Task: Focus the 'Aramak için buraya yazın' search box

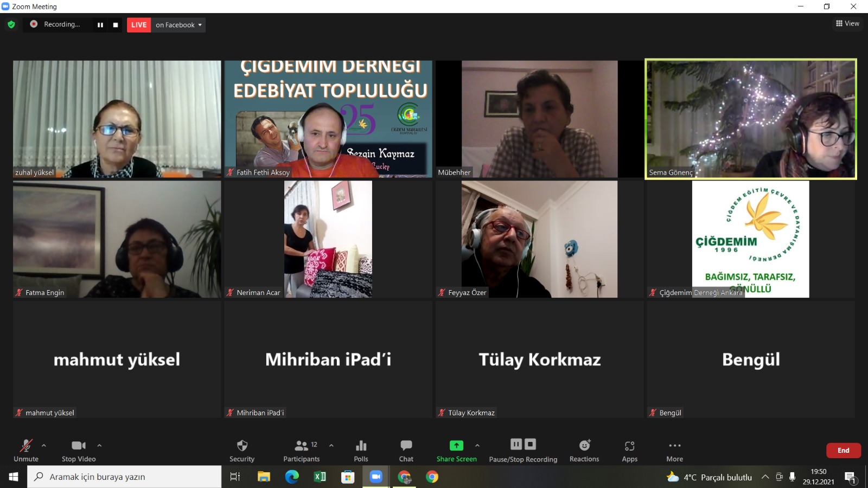Action: coord(124,477)
